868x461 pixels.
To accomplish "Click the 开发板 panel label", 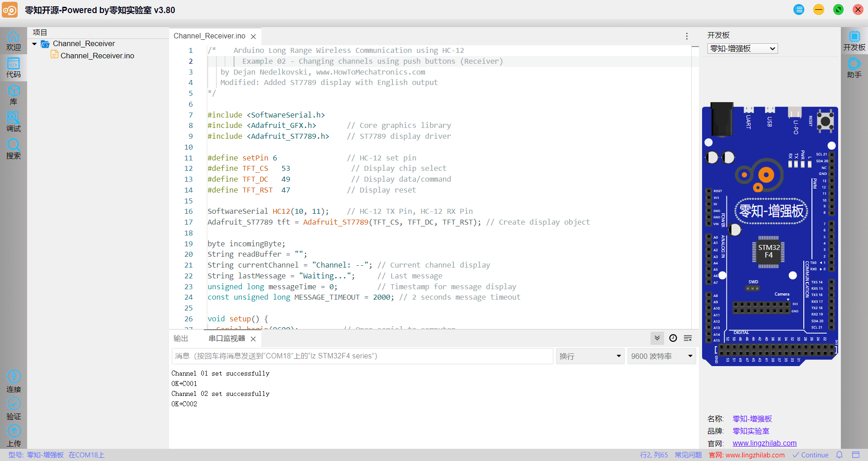I will (718, 35).
